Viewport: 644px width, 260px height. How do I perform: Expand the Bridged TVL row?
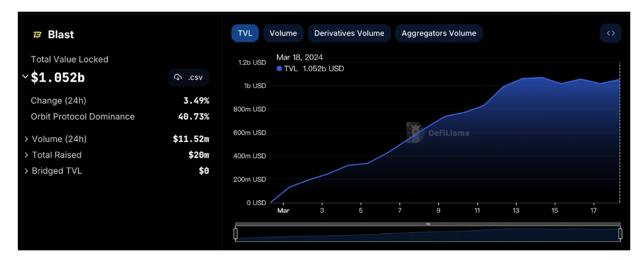click(26, 171)
